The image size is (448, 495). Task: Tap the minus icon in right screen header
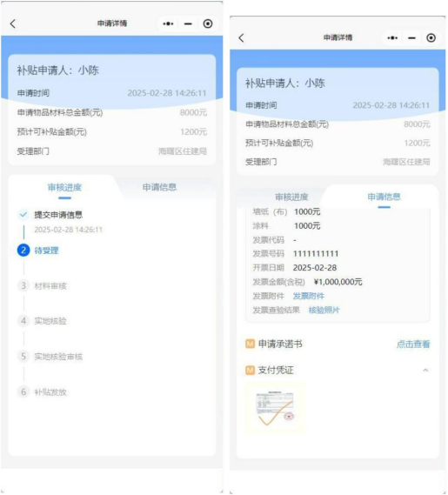pyautogui.click(x=411, y=38)
